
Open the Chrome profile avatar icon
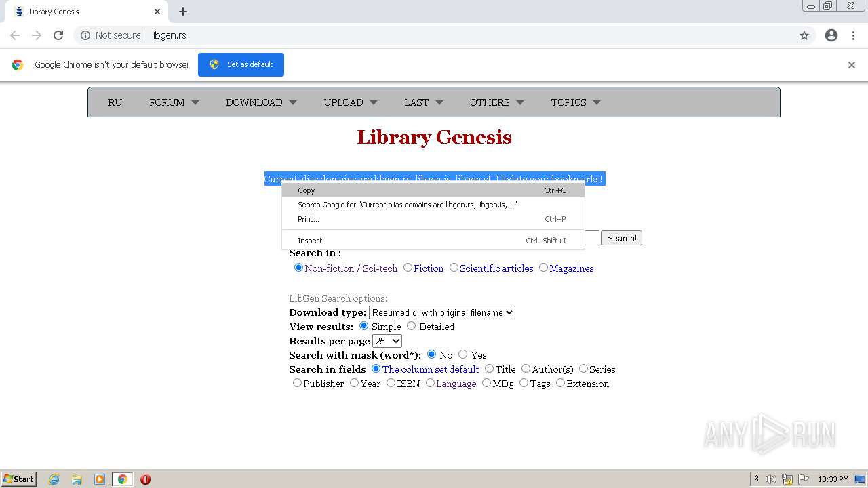click(831, 35)
